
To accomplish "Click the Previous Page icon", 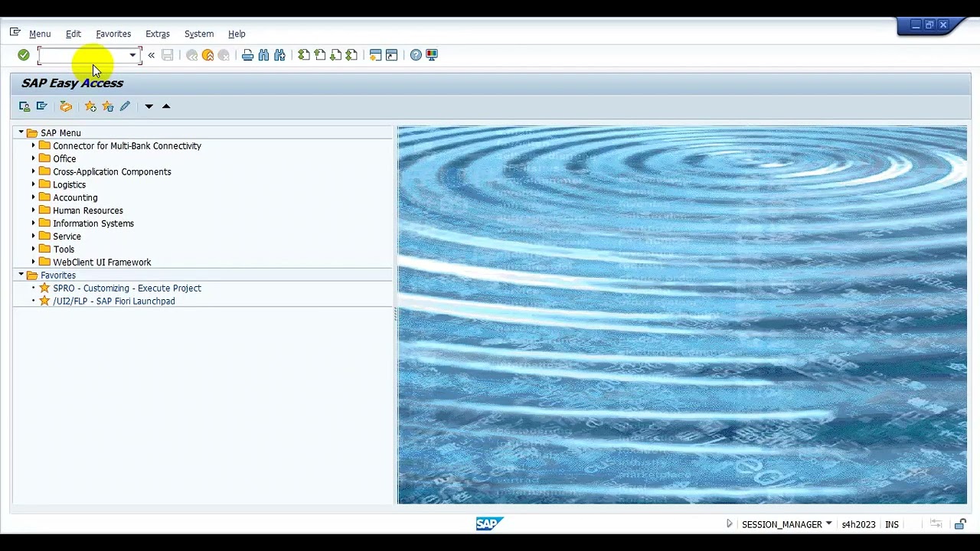I will [x=320, y=55].
